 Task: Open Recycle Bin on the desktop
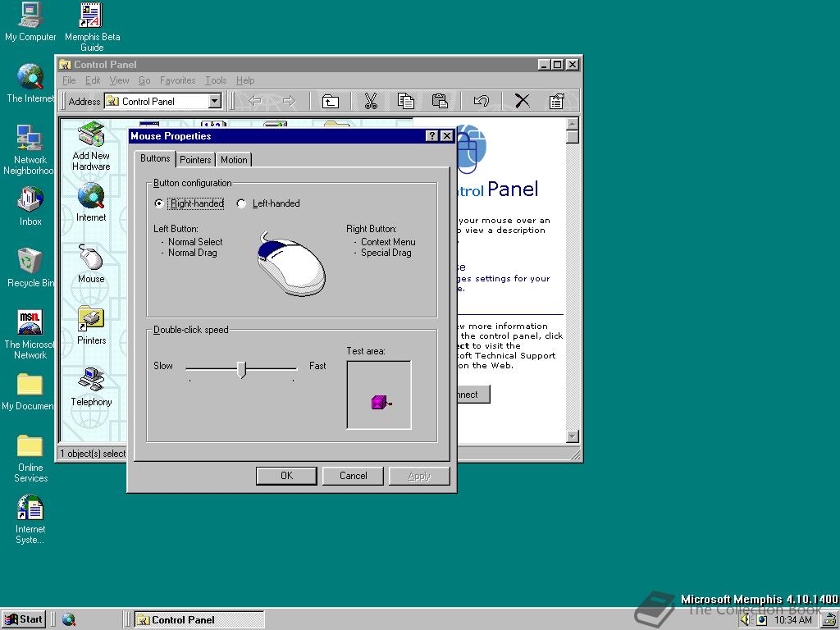click(x=30, y=262)
